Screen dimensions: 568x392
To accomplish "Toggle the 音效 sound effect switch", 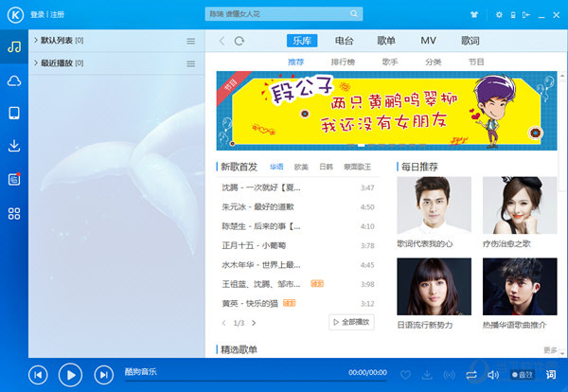I will tap(523, 375).
